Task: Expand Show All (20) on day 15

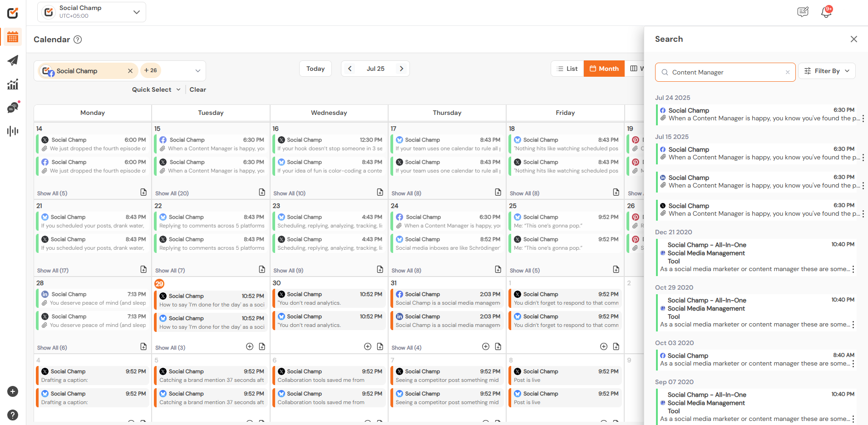Action: (172, 193)
